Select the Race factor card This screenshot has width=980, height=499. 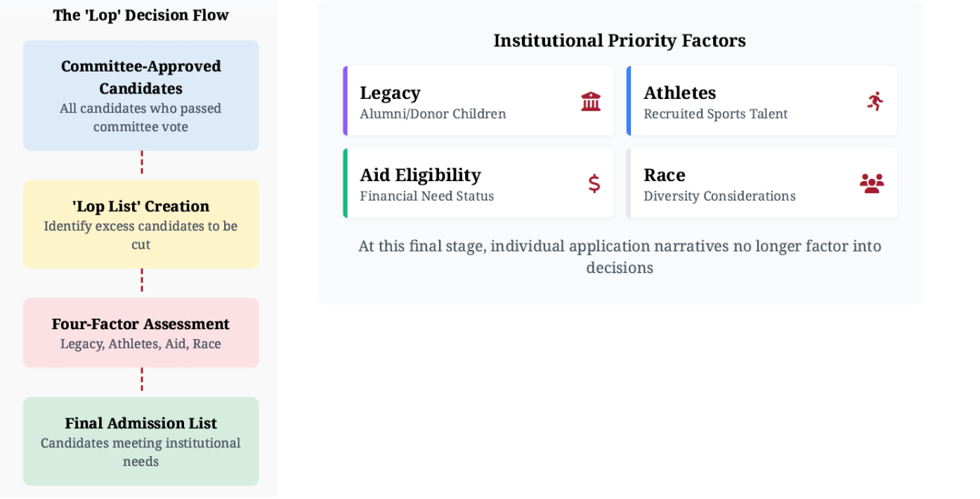click(762, 183)
